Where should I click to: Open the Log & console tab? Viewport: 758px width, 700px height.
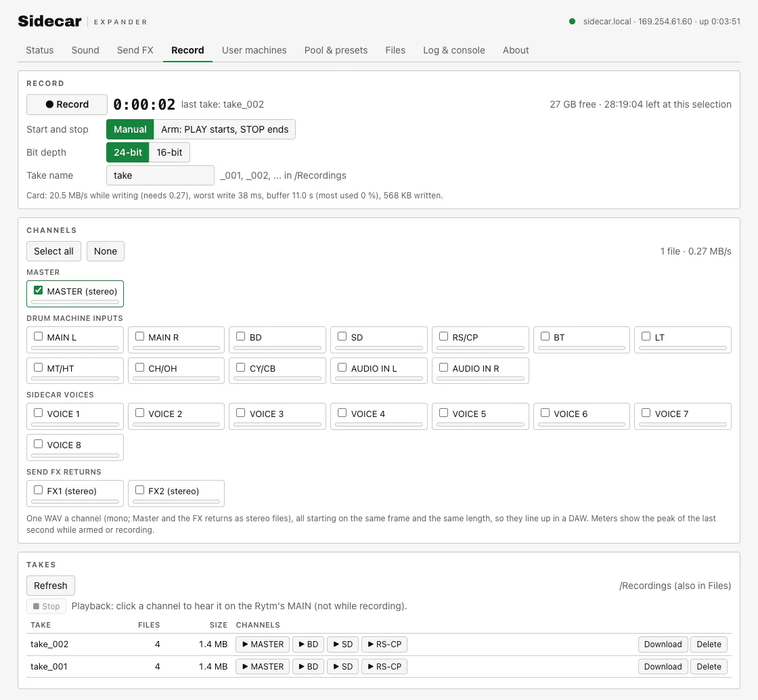(x=454, y=50)
